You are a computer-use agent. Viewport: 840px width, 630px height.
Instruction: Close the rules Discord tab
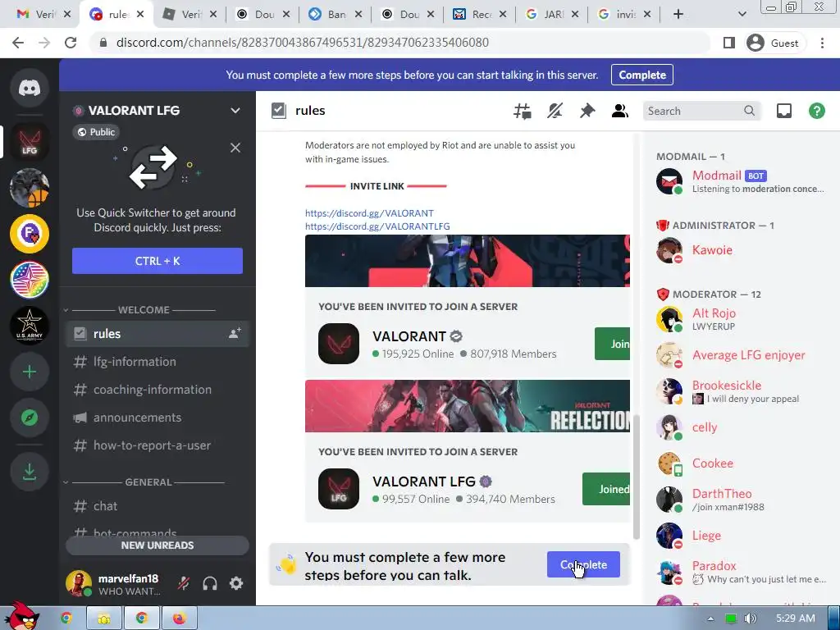139,15
